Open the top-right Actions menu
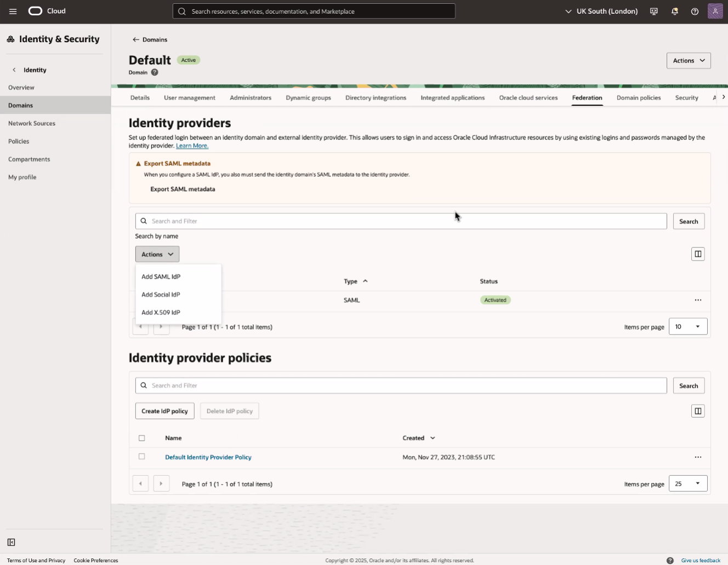The image size is (728, 565). (x=688, y=60)
